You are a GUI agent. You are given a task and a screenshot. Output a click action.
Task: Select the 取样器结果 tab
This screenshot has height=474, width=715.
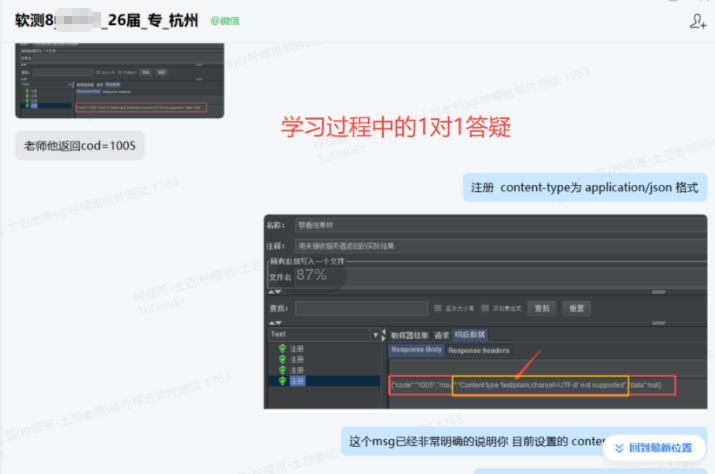pos(409,335)
